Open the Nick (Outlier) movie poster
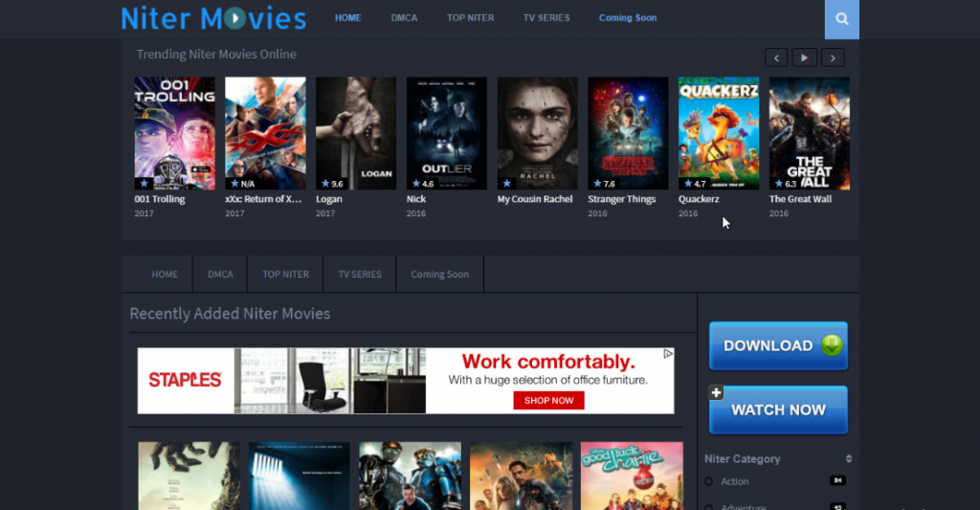 pos(446,133)
